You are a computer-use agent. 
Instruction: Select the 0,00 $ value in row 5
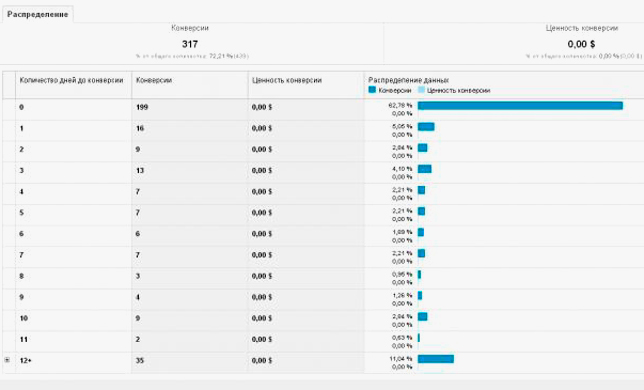pyautogui.click(x=262, y=213)
